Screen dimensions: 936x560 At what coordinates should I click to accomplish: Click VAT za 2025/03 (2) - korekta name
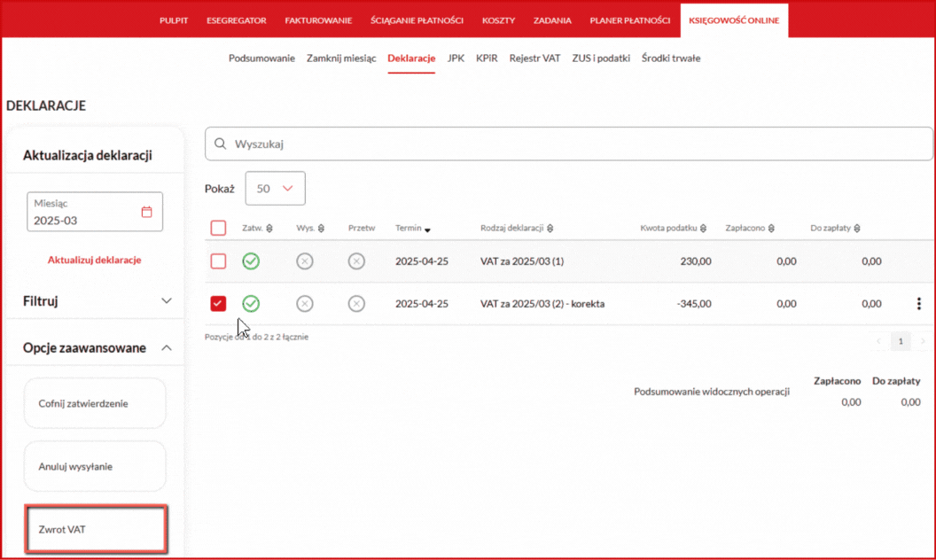click(542, 304)
